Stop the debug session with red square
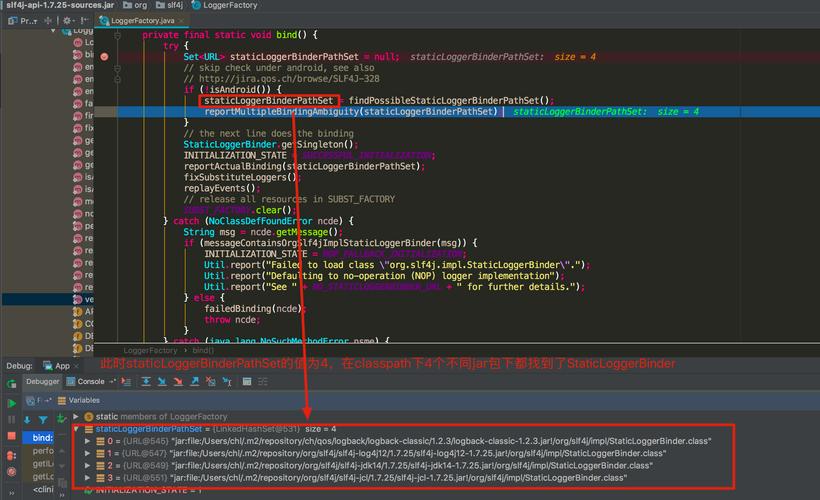The width and height of the screenshot is (820, 500). pos(12,436)
